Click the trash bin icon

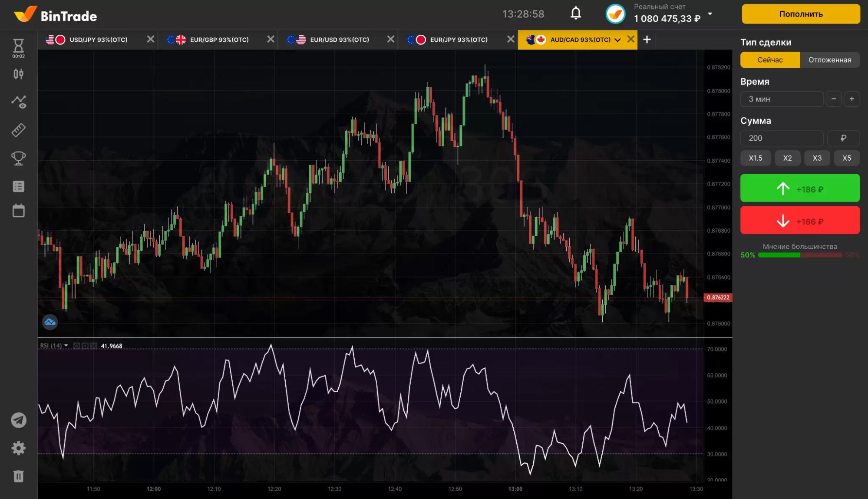click(x=18, y=476)
